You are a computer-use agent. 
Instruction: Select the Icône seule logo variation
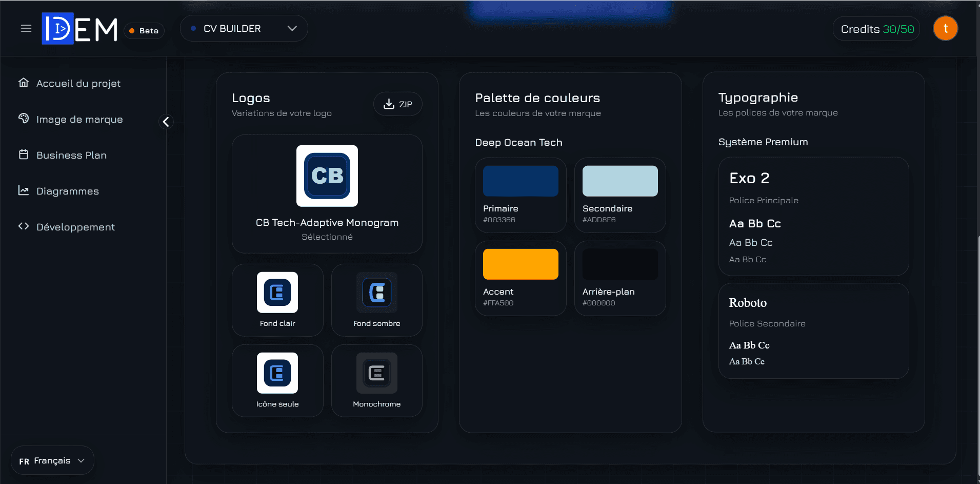coord(277,381)
